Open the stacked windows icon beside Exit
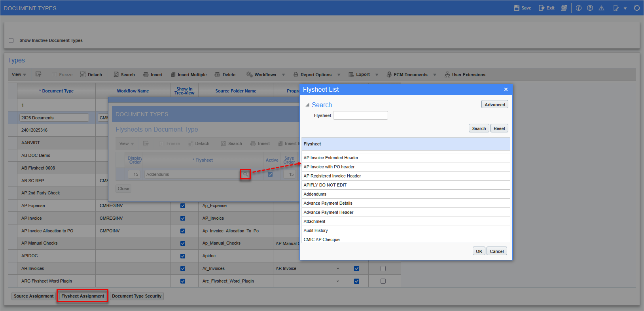Image resolution: width=644 pixels, height=311 pixels. click(x=564, y=8)
